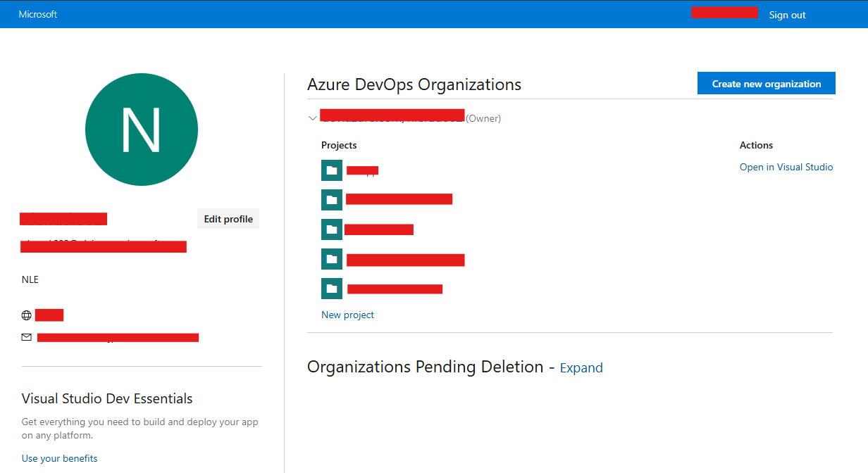Open the second project folder icon

(x=332, y=200)
